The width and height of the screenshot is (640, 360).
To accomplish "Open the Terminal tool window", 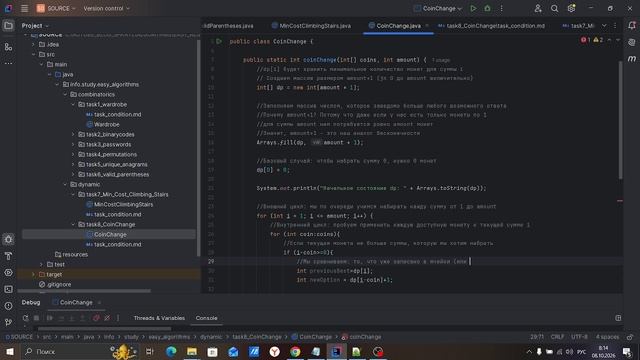I will tap(8, 289).
